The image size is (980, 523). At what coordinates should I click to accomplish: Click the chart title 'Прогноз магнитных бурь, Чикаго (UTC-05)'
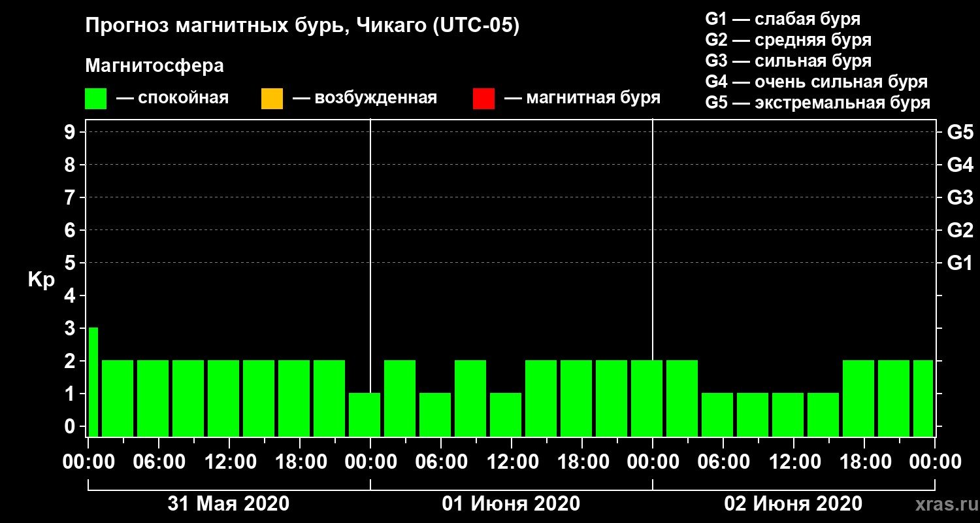tap(302, 26)
